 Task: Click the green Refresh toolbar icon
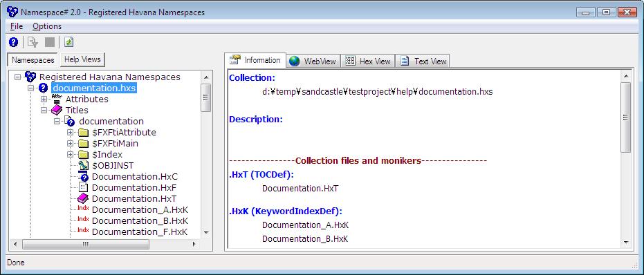point(68,42)
